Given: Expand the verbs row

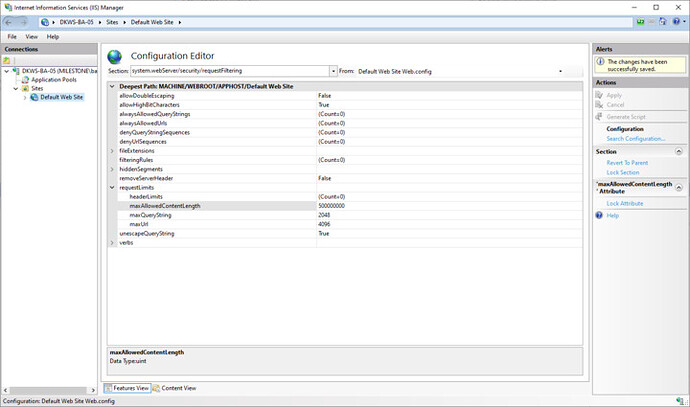Looking at the screenshot, I should pyautogui.click(x=112, y=243).
